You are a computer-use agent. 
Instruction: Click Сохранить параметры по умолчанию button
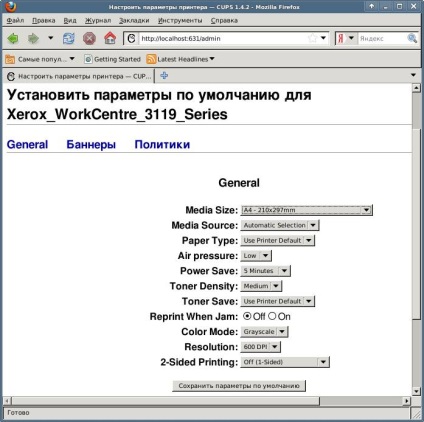[239, 386]
